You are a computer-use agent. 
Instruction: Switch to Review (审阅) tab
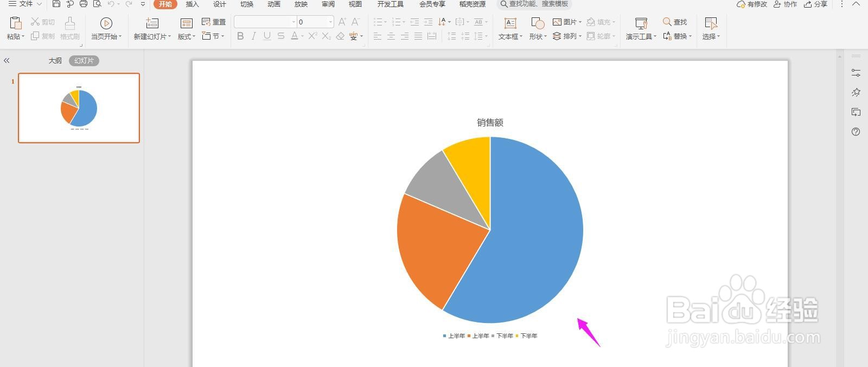coord(328,4)
